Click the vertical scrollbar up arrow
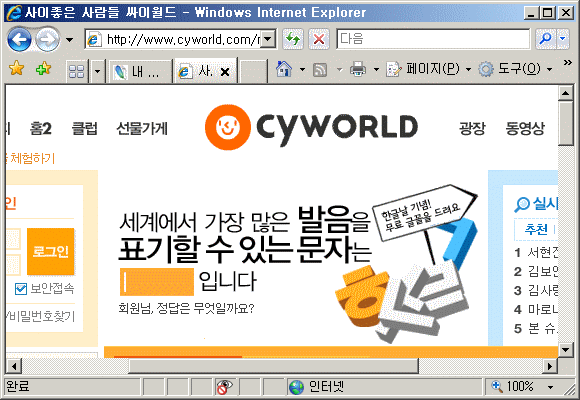580x400 pixels. (566, 93)
